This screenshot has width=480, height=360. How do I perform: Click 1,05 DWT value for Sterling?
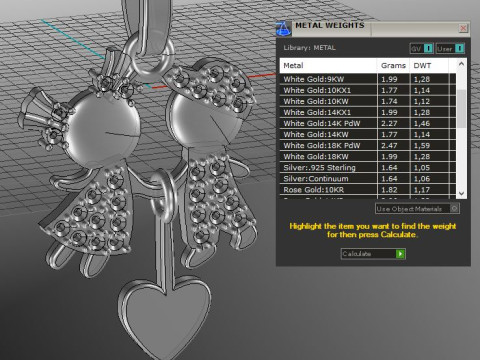[x=422, y=168]
